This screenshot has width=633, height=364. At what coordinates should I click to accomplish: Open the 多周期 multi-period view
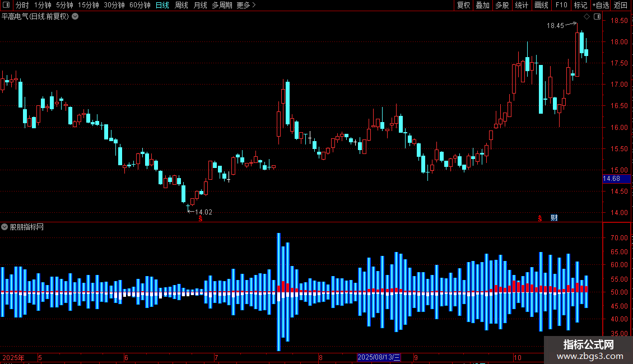(222, 5)
